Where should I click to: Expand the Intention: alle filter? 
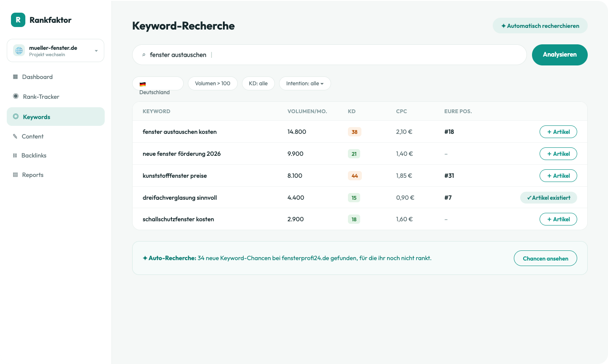click(305, 84)
